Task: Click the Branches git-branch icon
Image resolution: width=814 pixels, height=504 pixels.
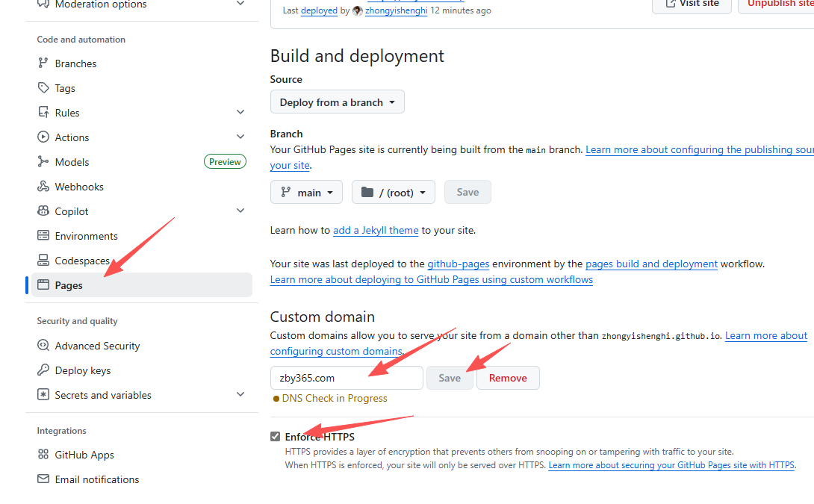Action: pos(43,63)
